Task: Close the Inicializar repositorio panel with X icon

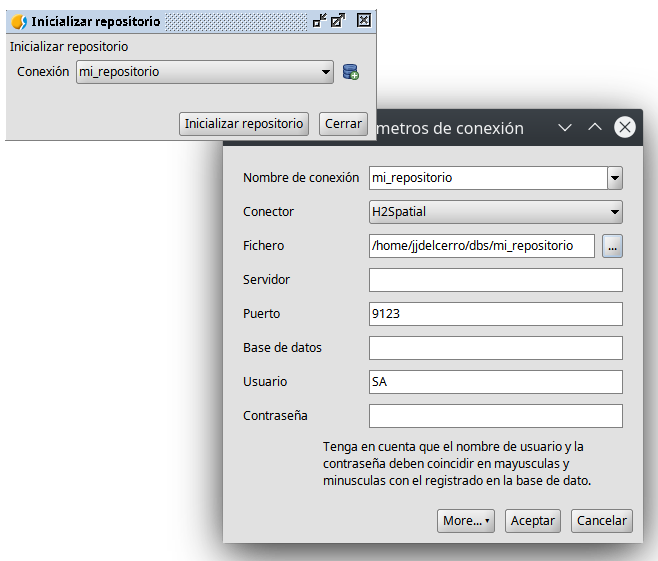Action: [x=364, y=20]
